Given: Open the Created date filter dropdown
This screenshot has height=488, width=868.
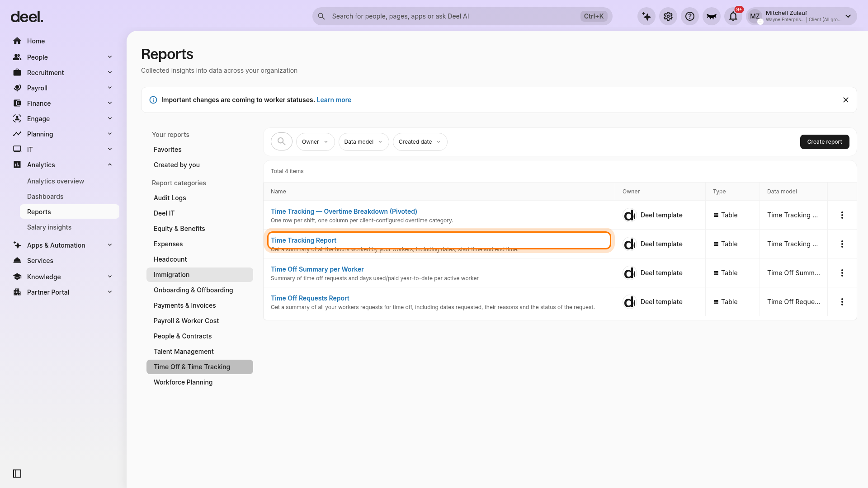Looking at the screenshot, I should tap(420, 142).
